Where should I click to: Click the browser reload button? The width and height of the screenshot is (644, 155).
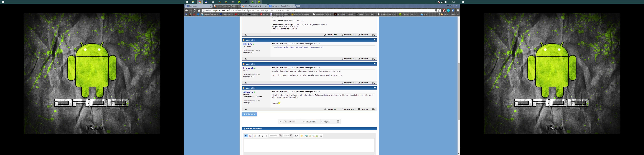tap(195, 10)
